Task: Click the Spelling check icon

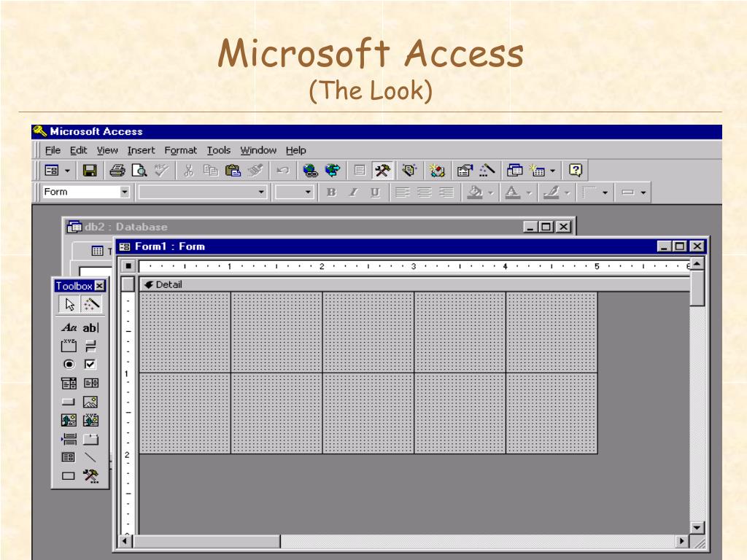Action: (x=161, y=171)
